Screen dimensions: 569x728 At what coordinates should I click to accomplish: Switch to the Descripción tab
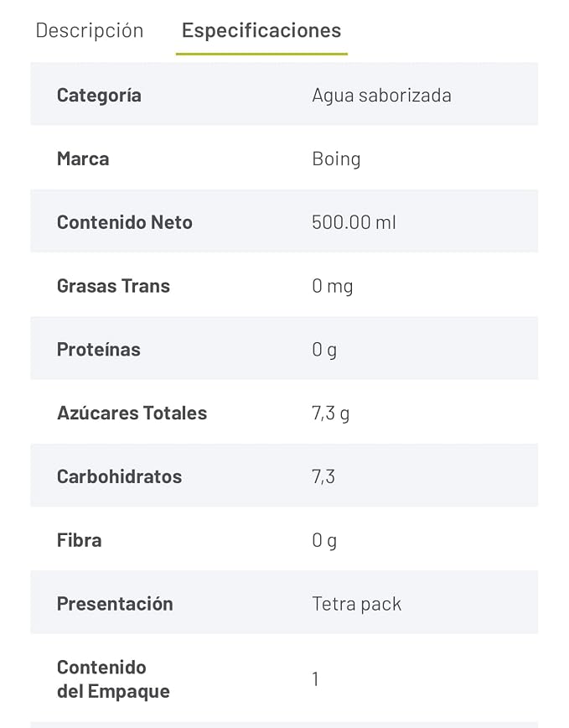tap(90, 31)
